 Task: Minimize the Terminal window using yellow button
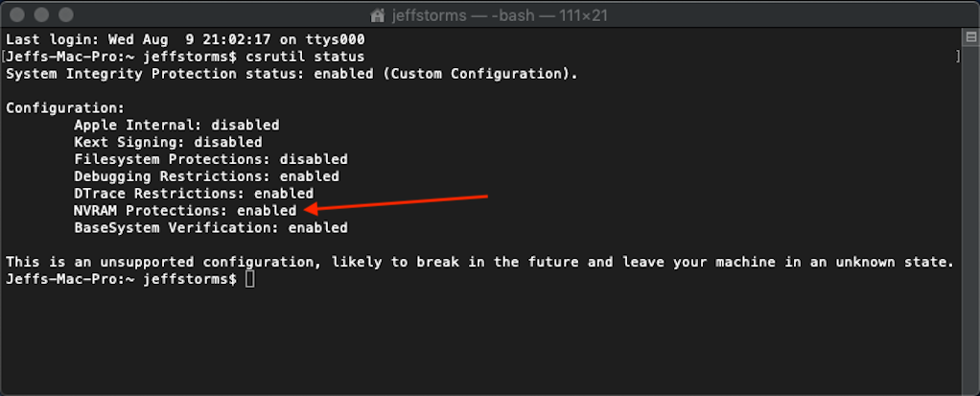(42, 15)
